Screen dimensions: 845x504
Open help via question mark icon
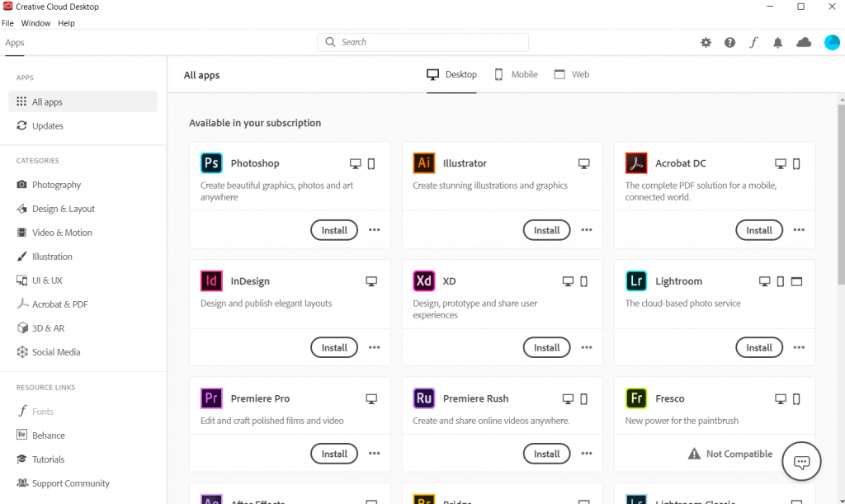pyautogui.click(x=729, y=43)
